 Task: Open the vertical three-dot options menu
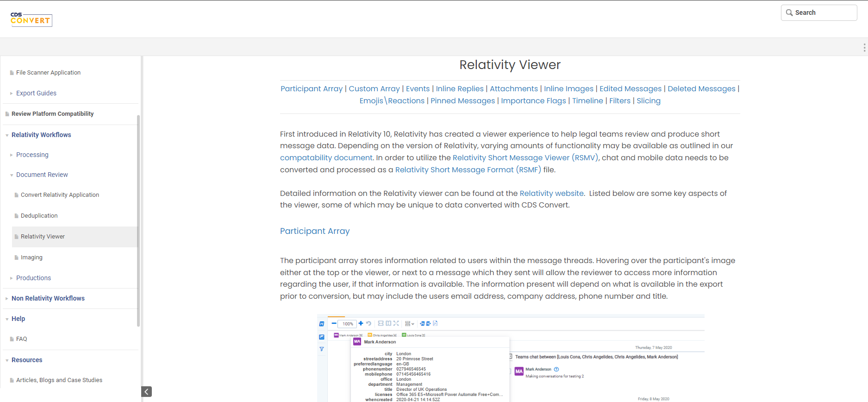pyautogui.click(x=864, y=47)
